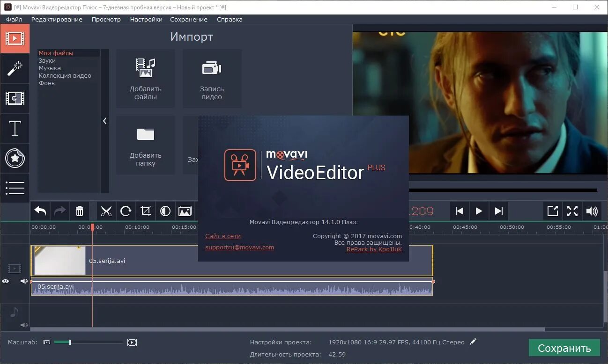Open the Просмотр menu
The width and height of the screenshot is (608, 364).
(106, 19)
